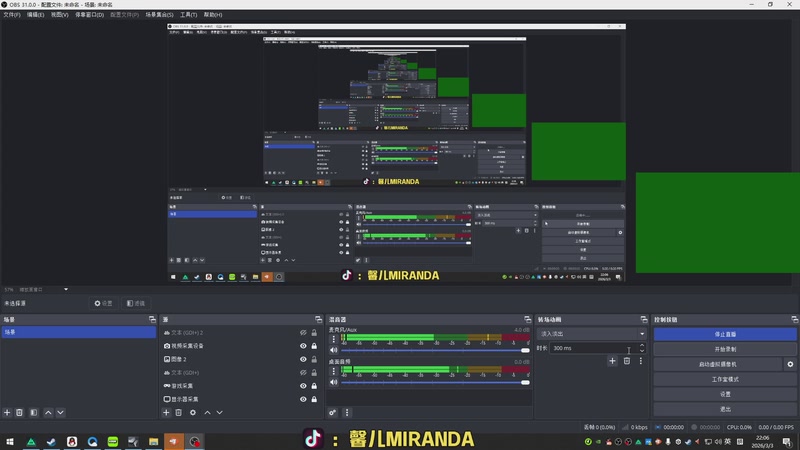Open the preview scaling dropdown arrow
The height and width of the screenshot is (450, 800).
(66, 289)
